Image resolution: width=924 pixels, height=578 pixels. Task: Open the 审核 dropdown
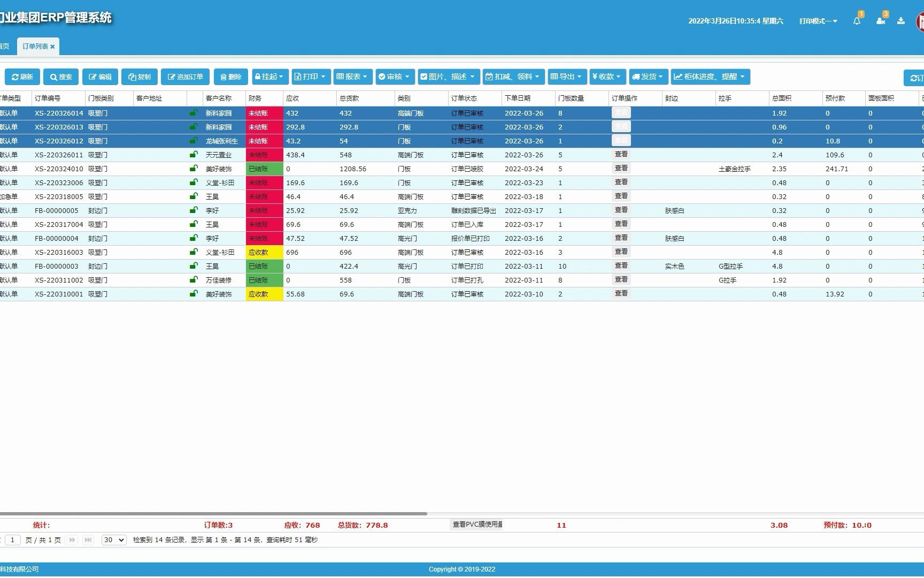pyautogui.click(x=395, y=77)
